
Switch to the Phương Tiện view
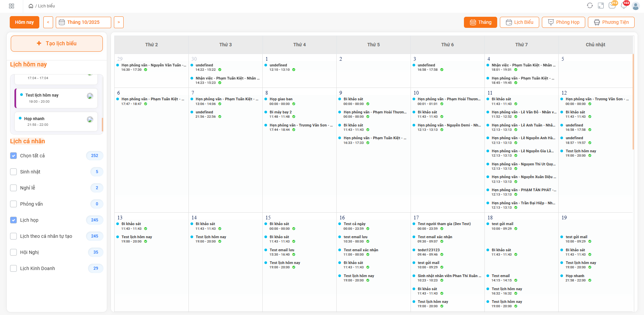611,22
